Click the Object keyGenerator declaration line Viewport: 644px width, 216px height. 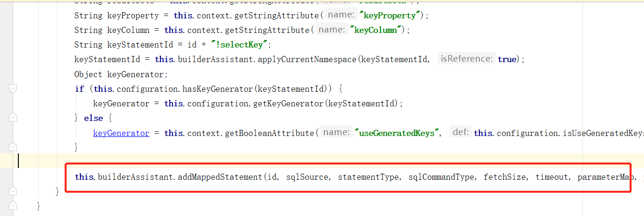pos(121,74)
